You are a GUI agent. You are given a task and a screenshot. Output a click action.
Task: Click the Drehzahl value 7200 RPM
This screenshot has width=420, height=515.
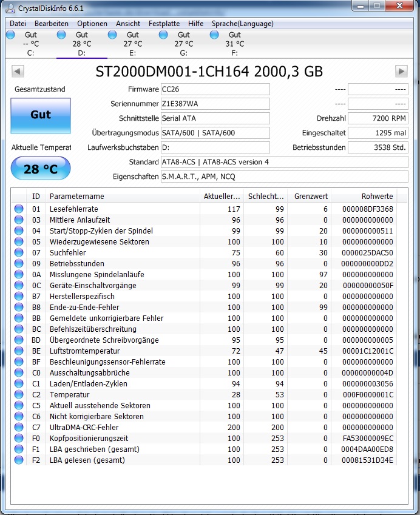(x=378, y=118)
